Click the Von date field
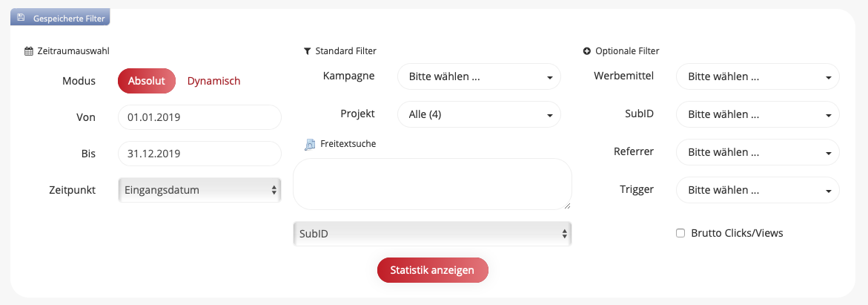 [199, 117]
